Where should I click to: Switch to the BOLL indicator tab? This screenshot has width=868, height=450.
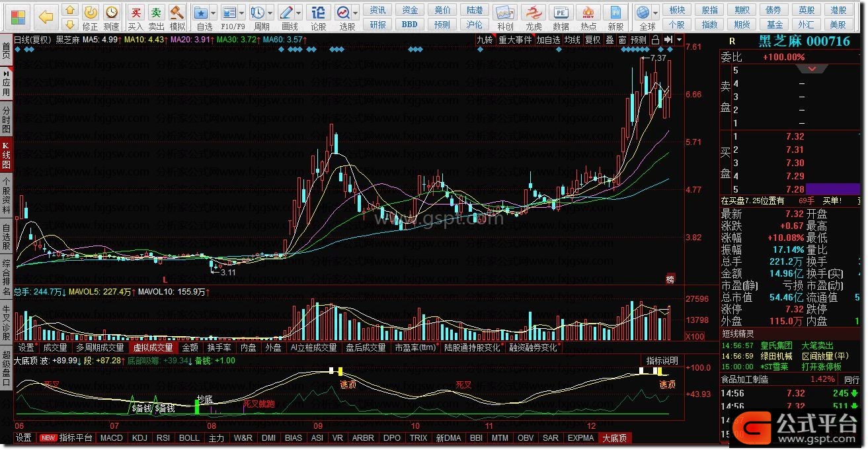click(189, 438)
